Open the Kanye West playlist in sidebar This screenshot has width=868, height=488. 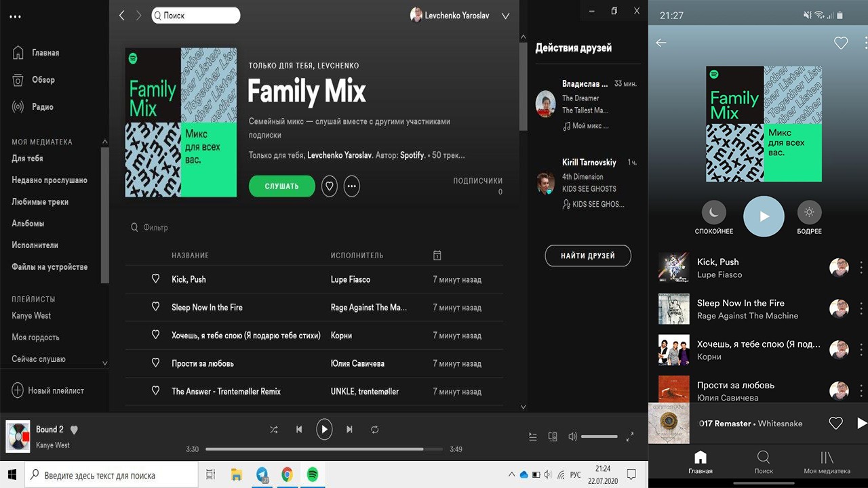point(31,316)
